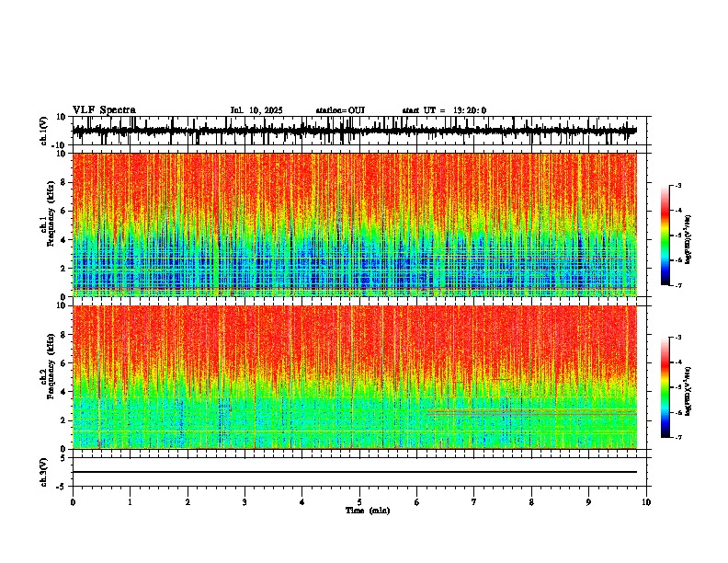Click the "4" kHz tick on ch.2 spectrogram
This screenshot has height=563, width=728.
[x=63, y=392]
